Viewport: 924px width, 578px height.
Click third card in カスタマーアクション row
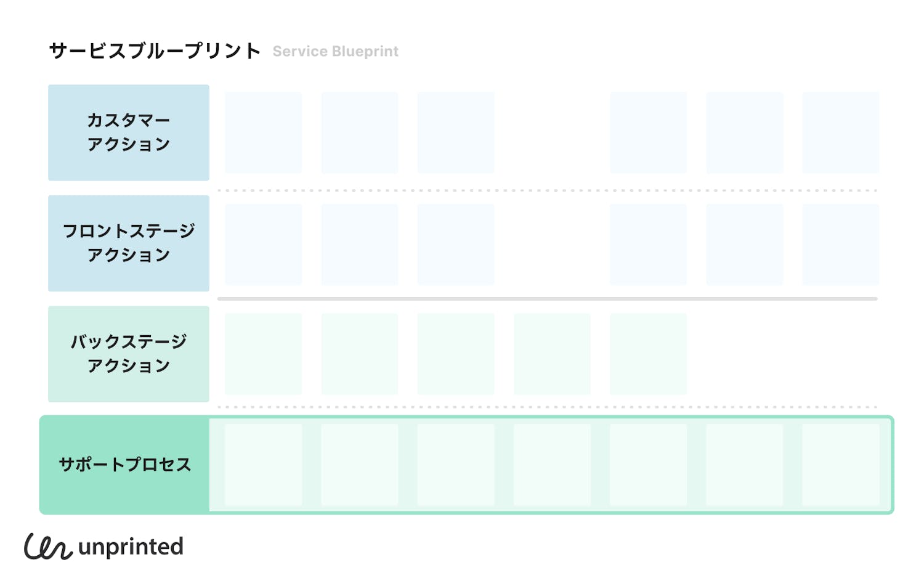coord(456,132)
